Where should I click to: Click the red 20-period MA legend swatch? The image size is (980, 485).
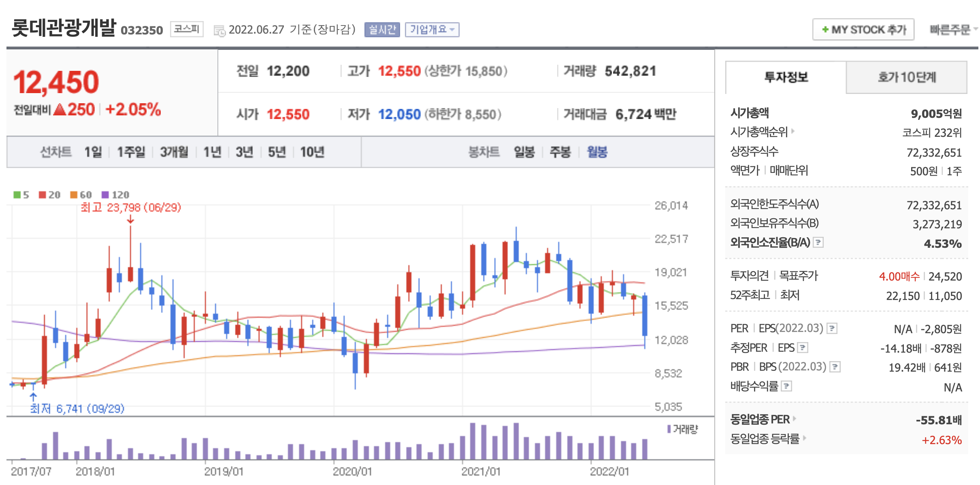[x=43, y=195]
